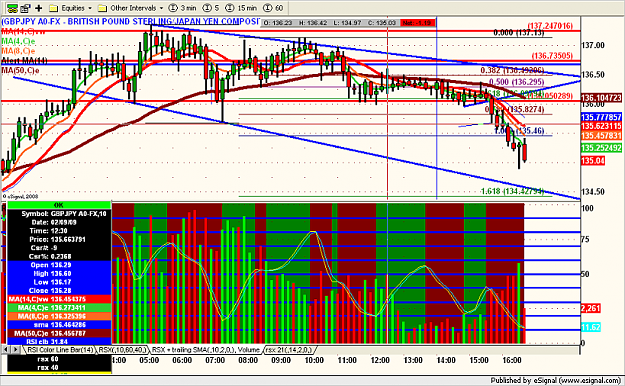
Task: Click the Alert MA(14) study label
Action: click(24, 61)
